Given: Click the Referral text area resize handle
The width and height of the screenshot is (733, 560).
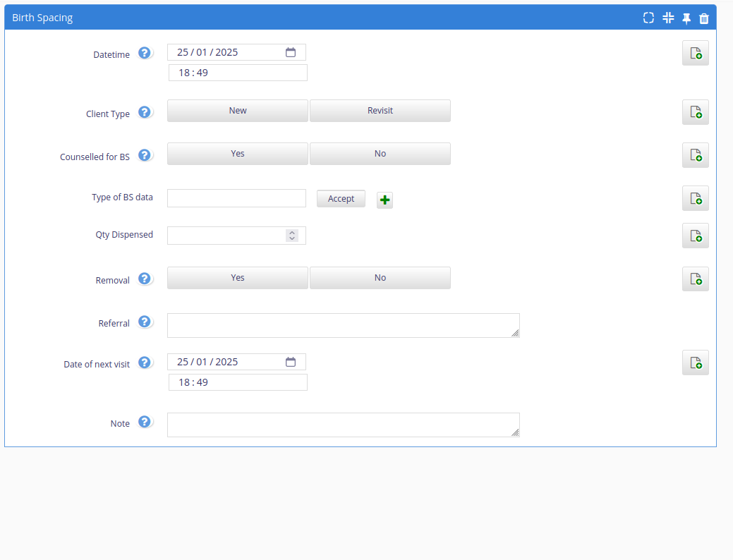Looking at the screenshot, I should point(515,333).
